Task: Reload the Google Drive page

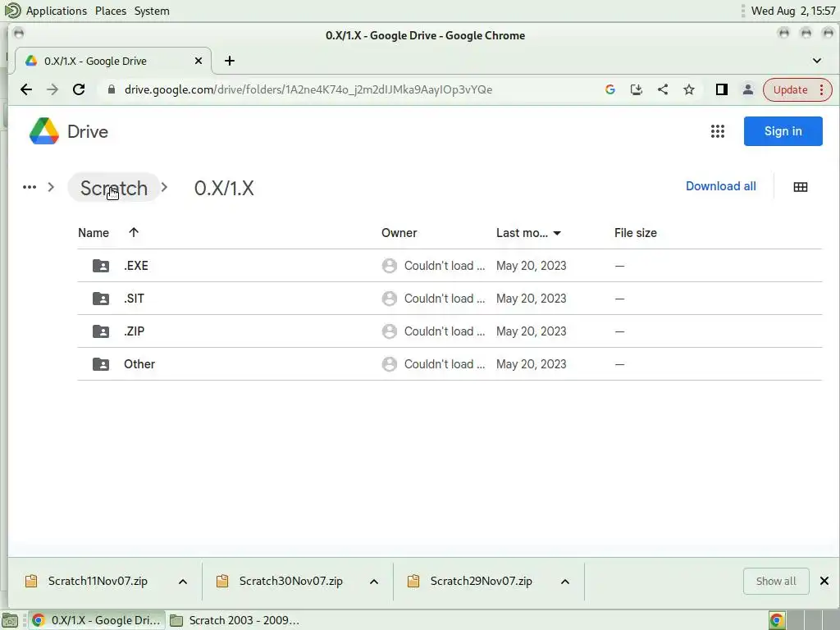Action: coord(79,89)
